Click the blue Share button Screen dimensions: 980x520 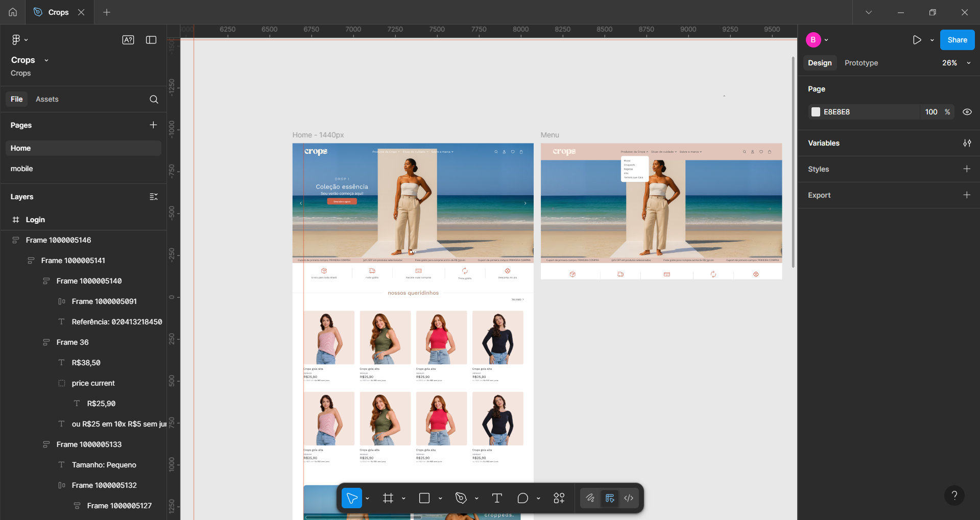[x=957, y=40]
